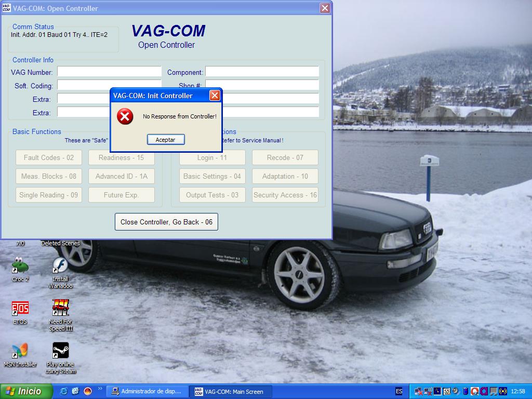The width and height of the screenshot is (532, 399).
Task: Click the purple square tray icon
Action: [484, 391]
